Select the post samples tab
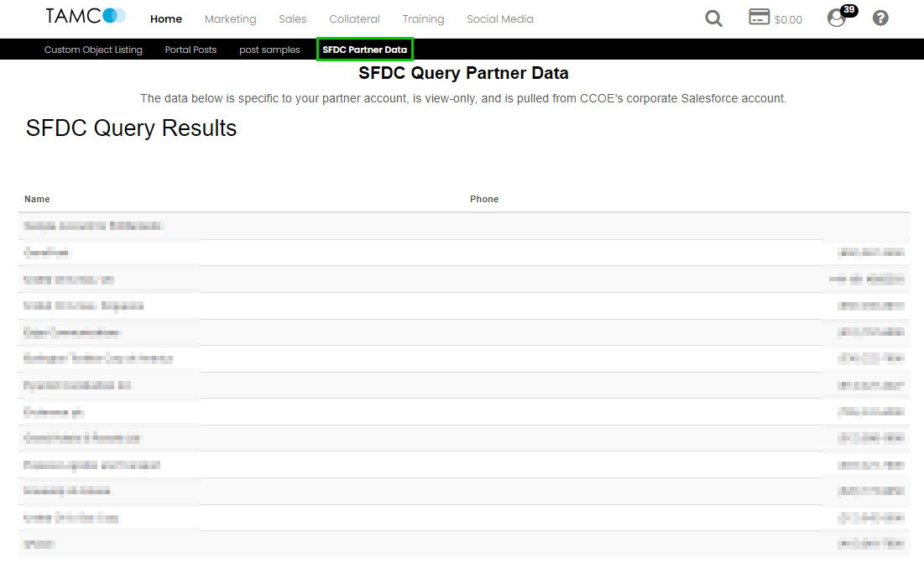 (x=269, y=50)
